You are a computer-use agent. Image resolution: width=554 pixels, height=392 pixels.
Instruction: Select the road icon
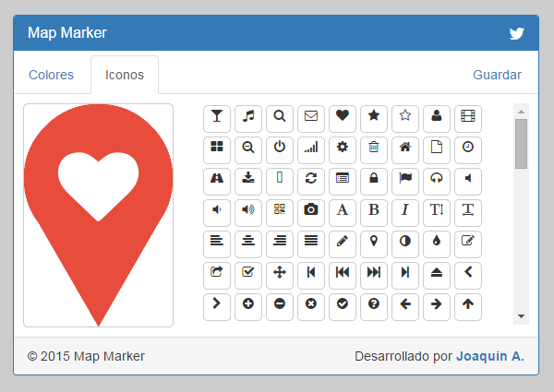coord(217,182)
